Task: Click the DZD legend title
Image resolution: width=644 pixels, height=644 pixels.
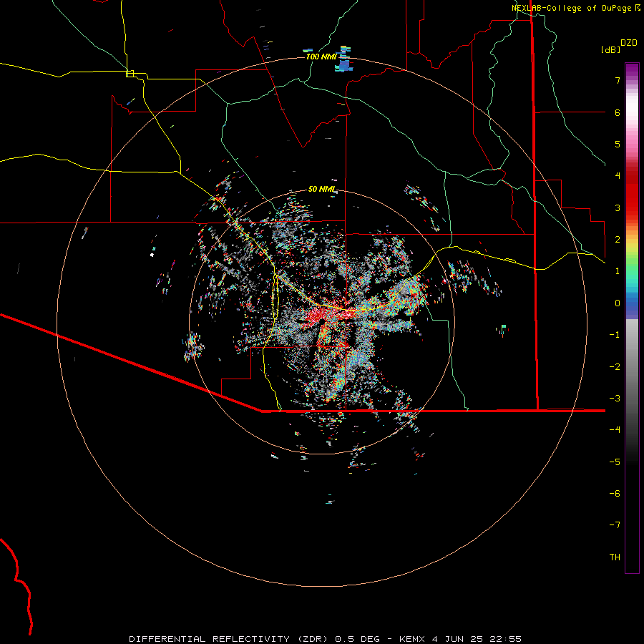Action: point(629,43)
